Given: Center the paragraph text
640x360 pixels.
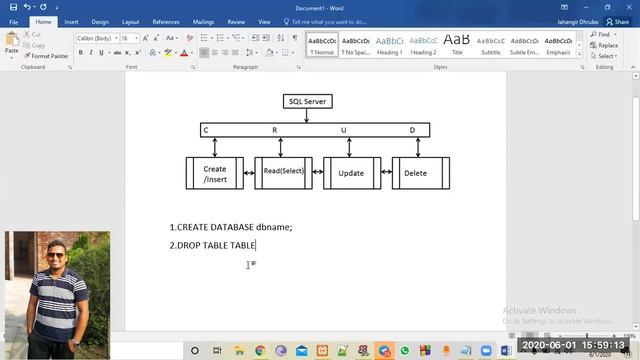Looking at the screenshot, I should click(214, 53).
